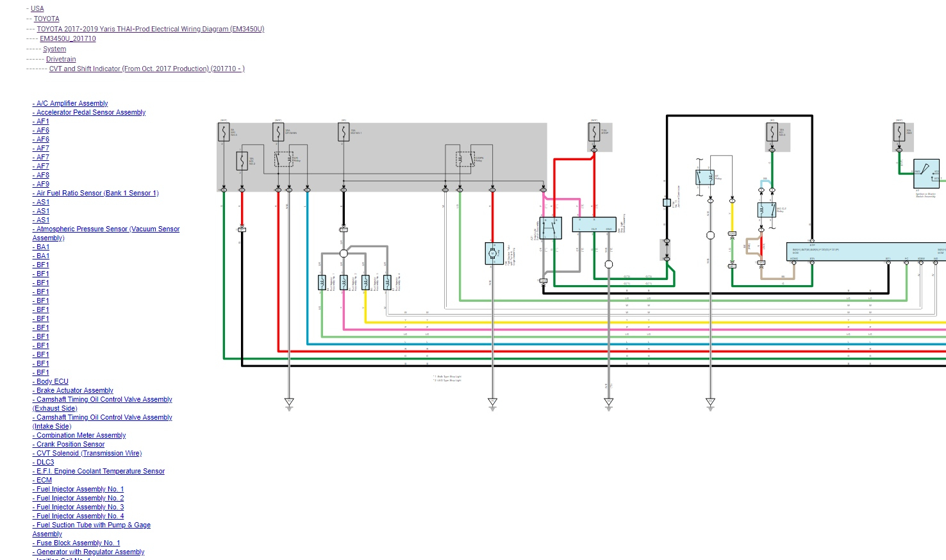Click the box with L, OUT, GND terminals
This screenshot has height=560, width=946.
(594, 224)
